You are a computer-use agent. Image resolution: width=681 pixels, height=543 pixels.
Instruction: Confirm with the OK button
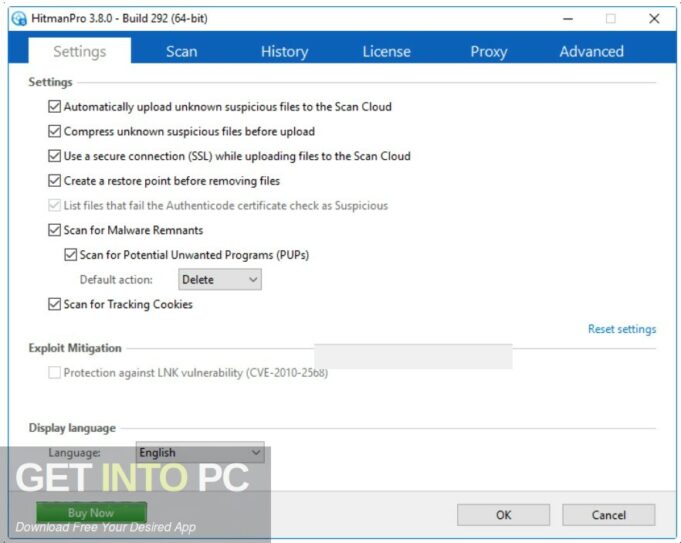[x=503, y=515]
